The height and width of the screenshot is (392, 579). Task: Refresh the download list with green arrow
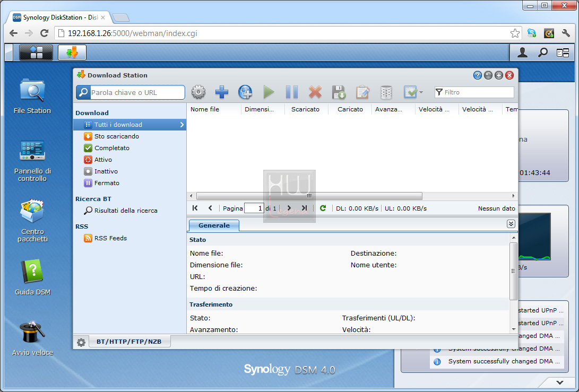[x=323, y=208]
